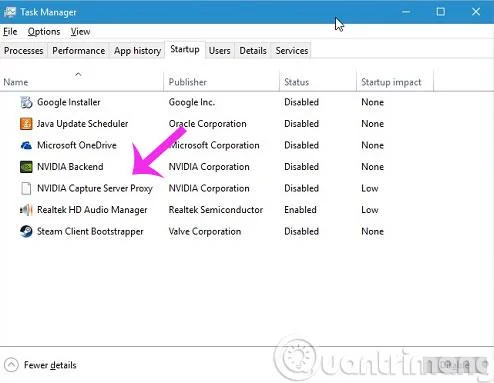
Task: Click the Fewer details link text
Action: pos(50,365)
